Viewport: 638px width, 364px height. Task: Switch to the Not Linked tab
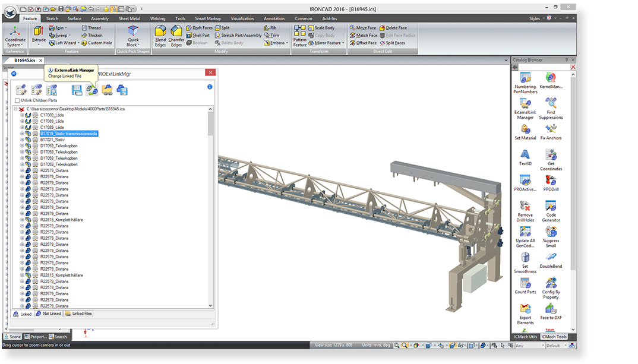pos(48,314)
